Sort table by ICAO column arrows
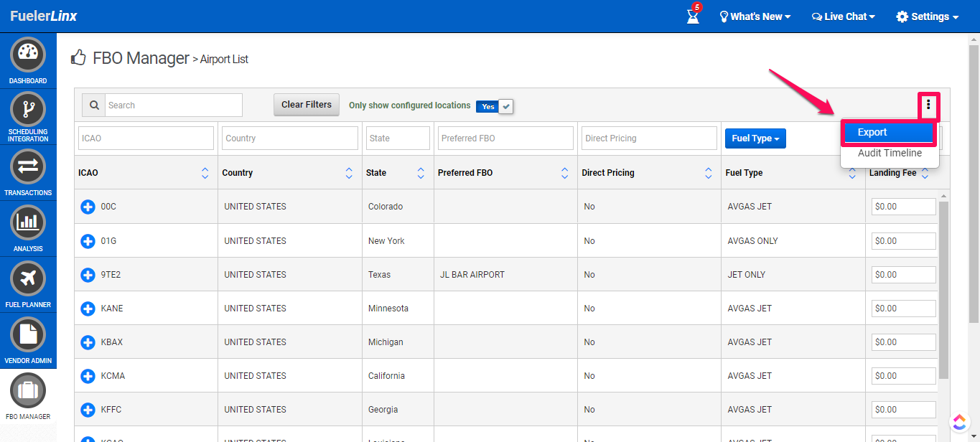 [205, 173]
